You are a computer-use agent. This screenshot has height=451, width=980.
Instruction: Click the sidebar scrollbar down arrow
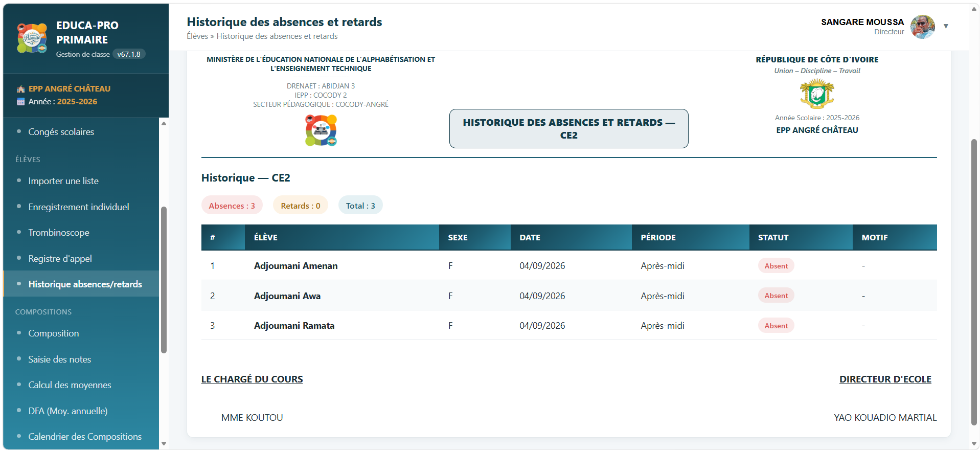[164, 443]
